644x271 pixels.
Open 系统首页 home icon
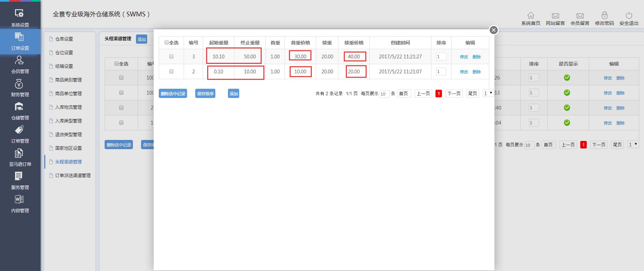531,15
